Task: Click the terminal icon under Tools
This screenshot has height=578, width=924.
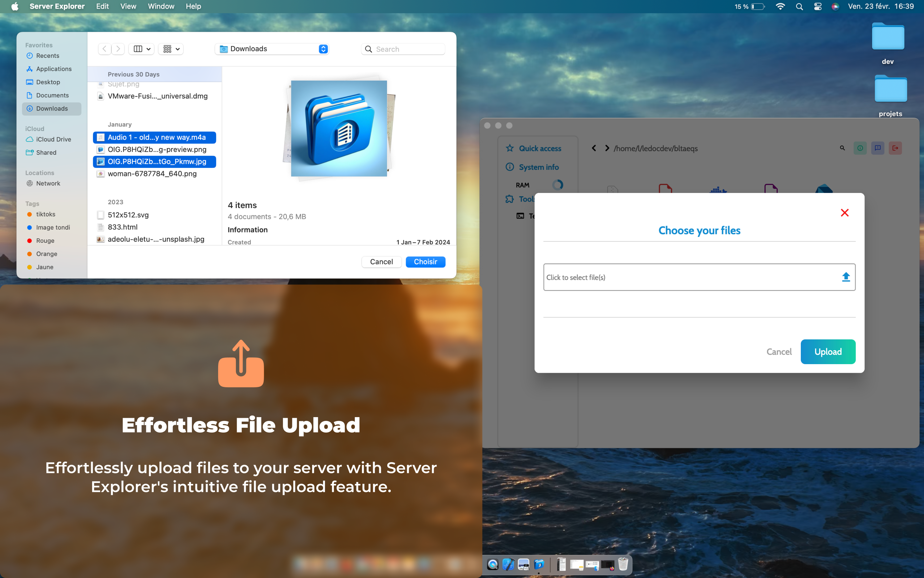Action: (x=520, y=216)
